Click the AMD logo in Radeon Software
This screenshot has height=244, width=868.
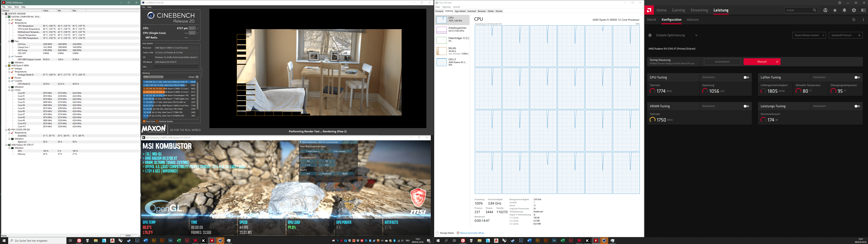coord(649,10)
